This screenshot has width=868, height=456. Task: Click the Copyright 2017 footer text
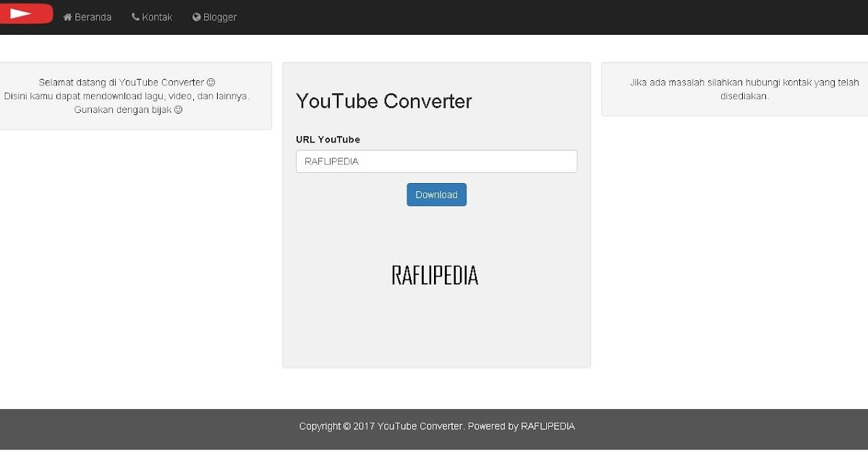tap(437, 426)
